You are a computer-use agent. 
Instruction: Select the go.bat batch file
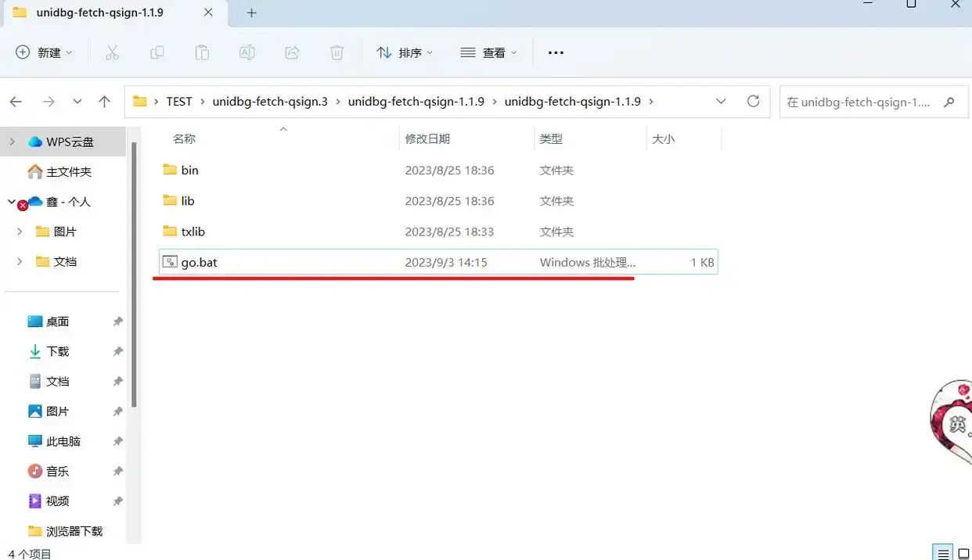pyautogui.click(x=199, y=262)
